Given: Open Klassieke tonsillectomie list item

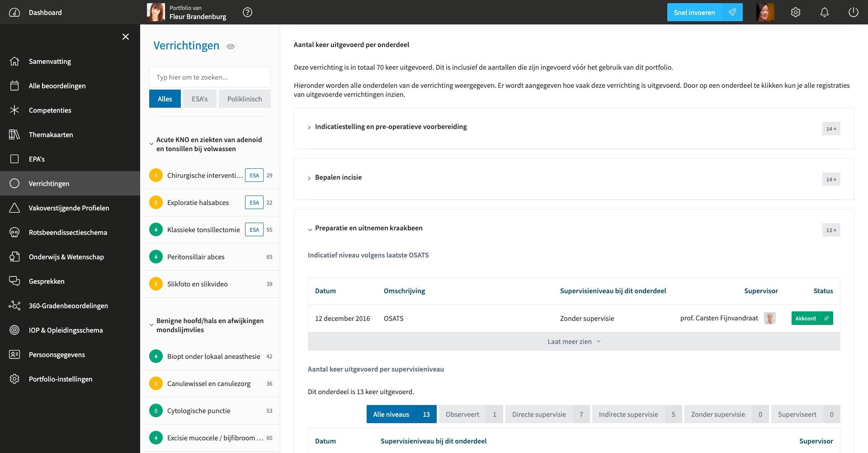Looking at the screenshot, I should click(x=210, y=229).
